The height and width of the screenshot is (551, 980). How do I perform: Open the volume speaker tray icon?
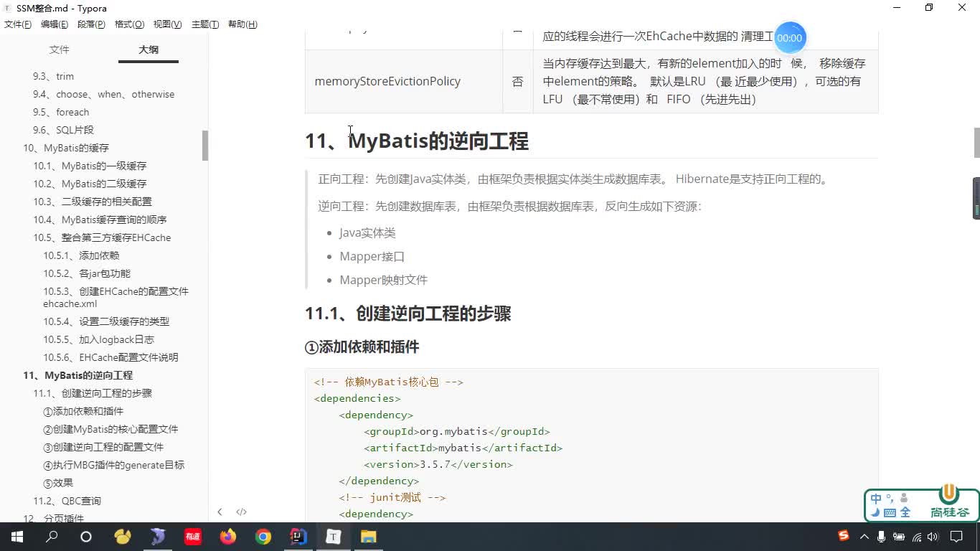(933, 537)
